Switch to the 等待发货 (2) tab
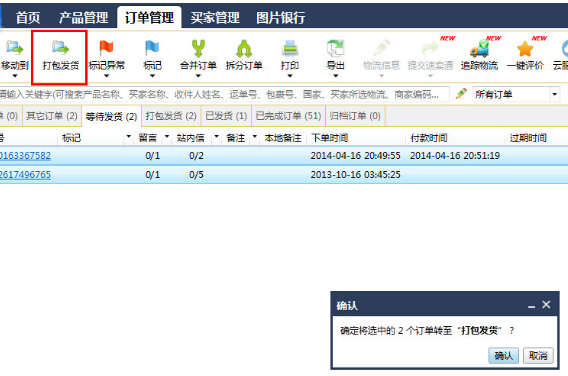This screenshot has height=376, width=568. coord(111,117)
